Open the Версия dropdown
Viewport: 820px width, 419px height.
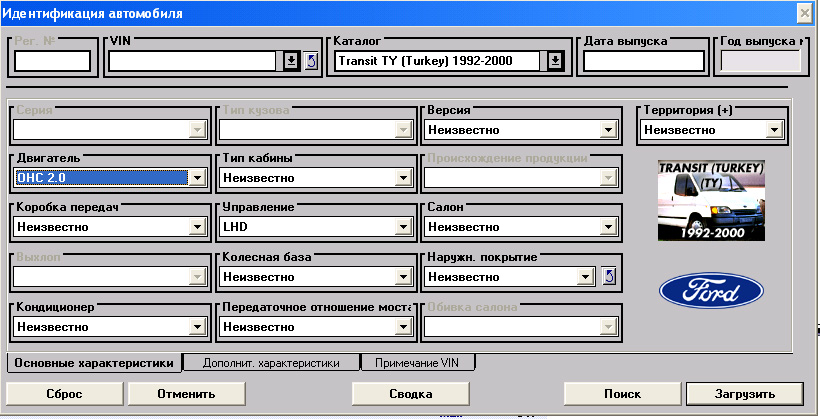[x=608, y=130]
